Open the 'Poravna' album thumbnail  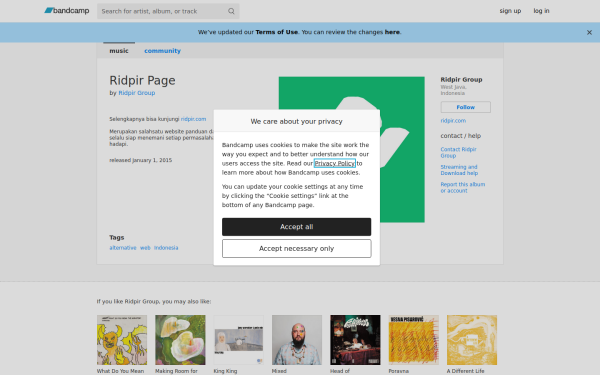[x=414, y=340]
